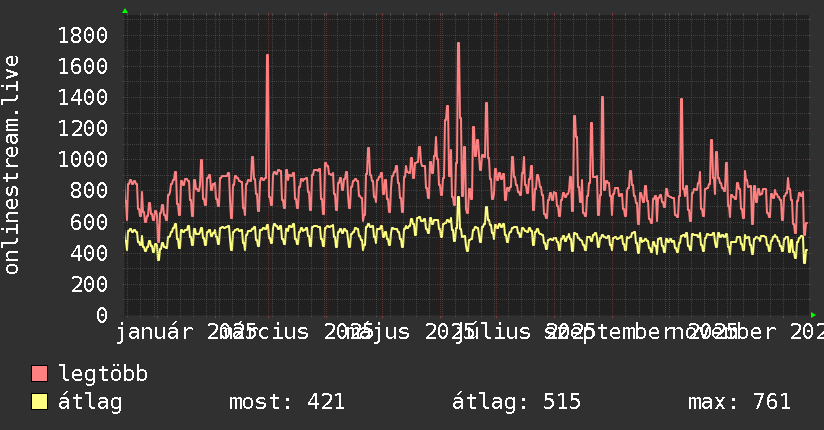The image size is (824, 430).
Task: Click the 800 y-axis label
Action: pos(89,191)
